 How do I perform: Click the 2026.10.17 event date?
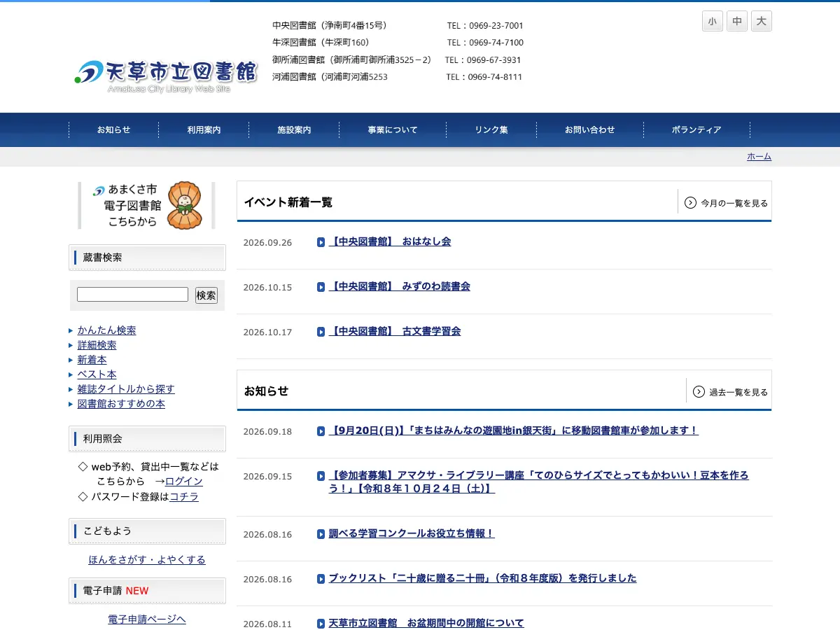click(267, 332)
